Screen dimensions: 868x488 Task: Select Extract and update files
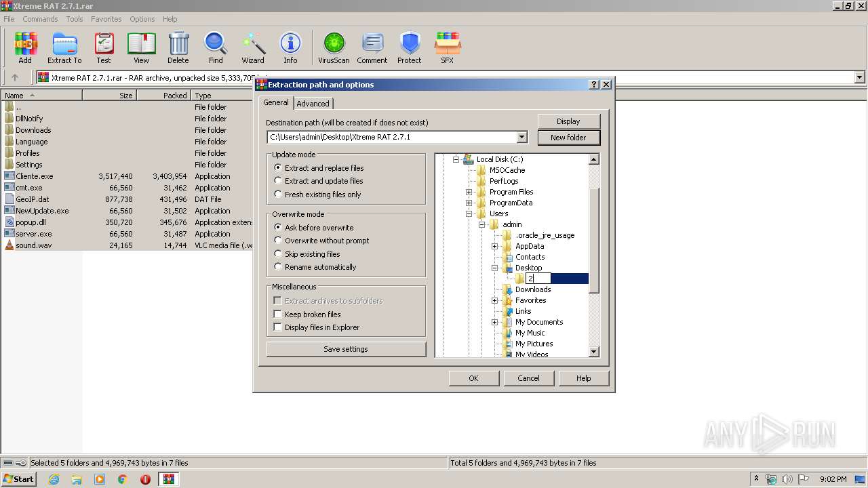pos(278,181)
